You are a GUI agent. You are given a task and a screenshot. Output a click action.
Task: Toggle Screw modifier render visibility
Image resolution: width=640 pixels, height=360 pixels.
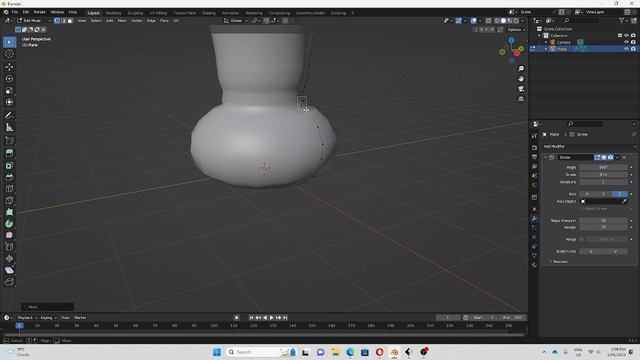point(610,157)
